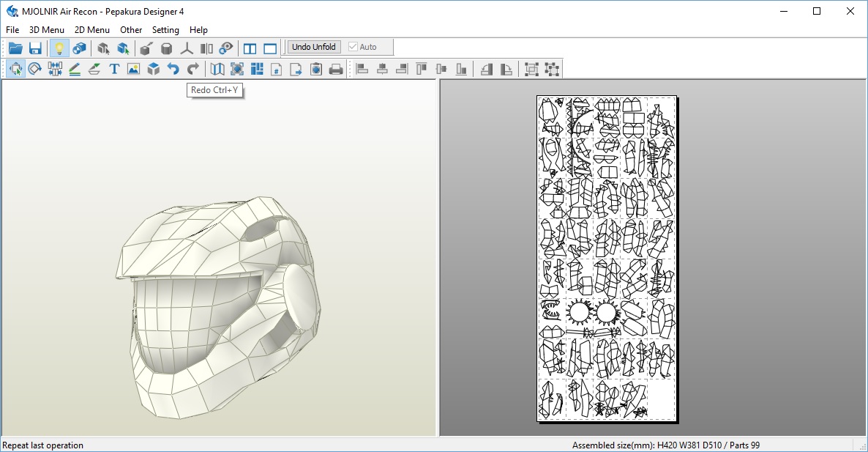
Task: Choose the Edge Color tool icon
Action: point(94,69)
